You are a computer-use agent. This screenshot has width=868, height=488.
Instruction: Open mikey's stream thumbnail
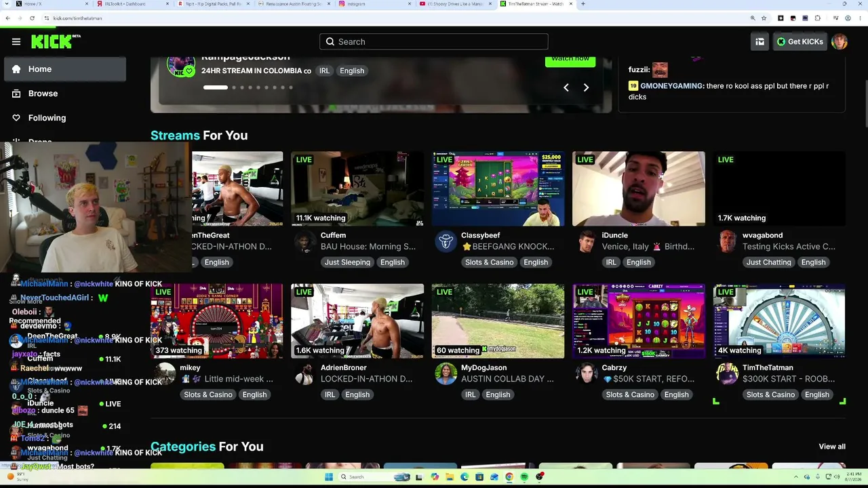click(217, 321)
